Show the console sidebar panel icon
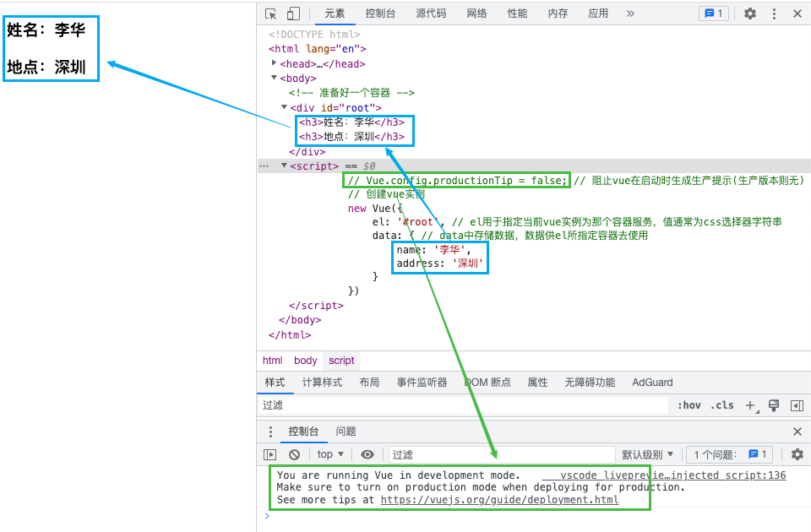 coord(270,454)
